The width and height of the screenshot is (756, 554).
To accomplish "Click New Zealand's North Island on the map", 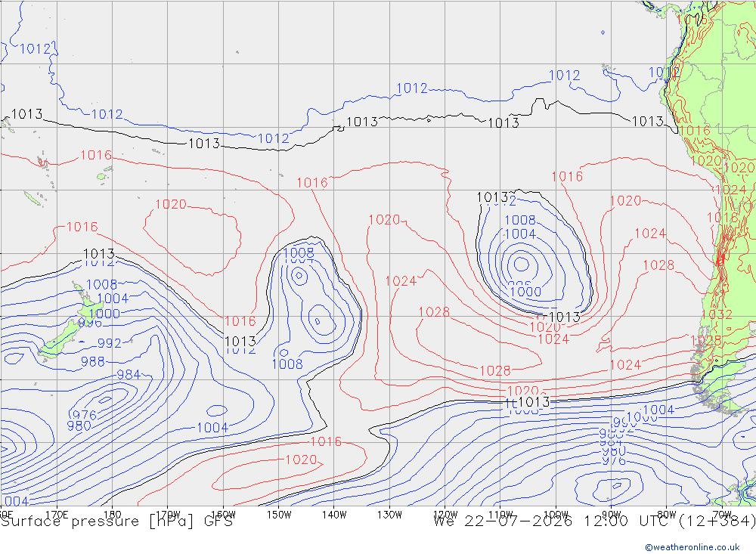I will point(89,303).
